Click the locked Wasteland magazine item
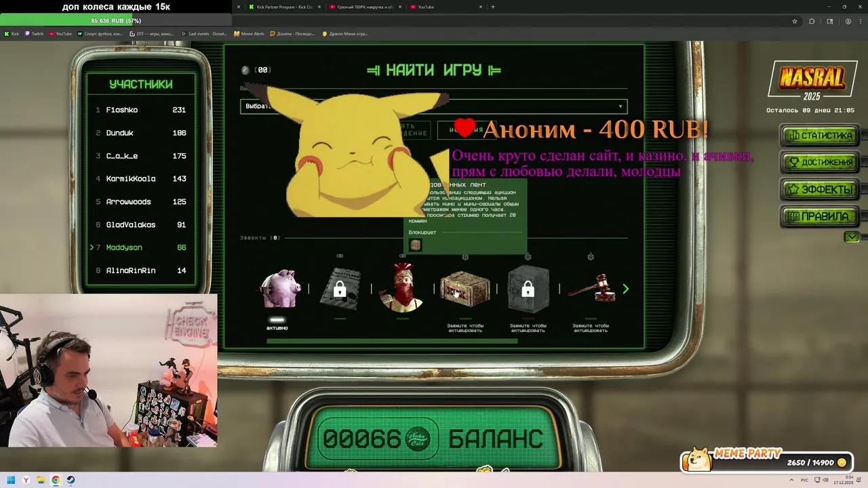The image size is (868, 488). coord(340,289)
